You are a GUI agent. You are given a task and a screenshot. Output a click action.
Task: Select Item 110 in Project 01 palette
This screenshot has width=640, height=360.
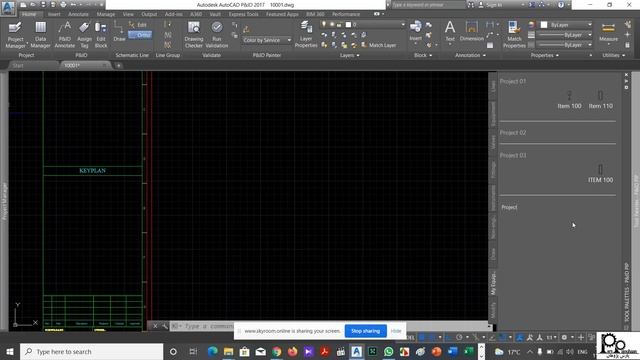tap(600, 100)
